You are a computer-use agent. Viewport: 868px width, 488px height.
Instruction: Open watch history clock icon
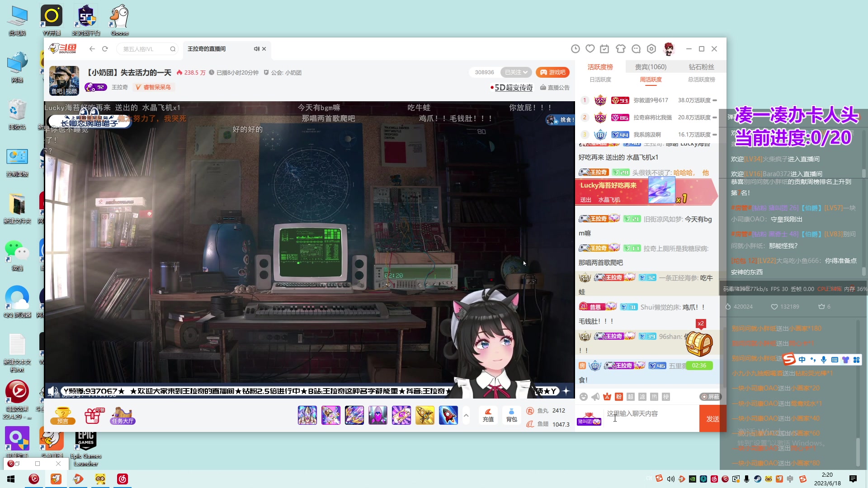pyautogui.click(x=576, y=49)
